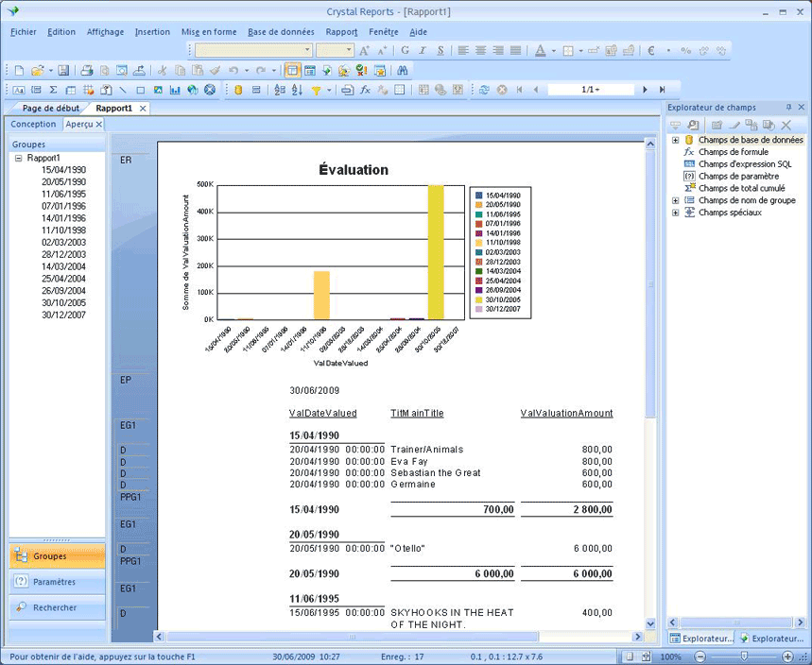Screen dimensions: 812x665
Task: Open the formula workshop fx toolbar icon
Action: click(366, 90)
